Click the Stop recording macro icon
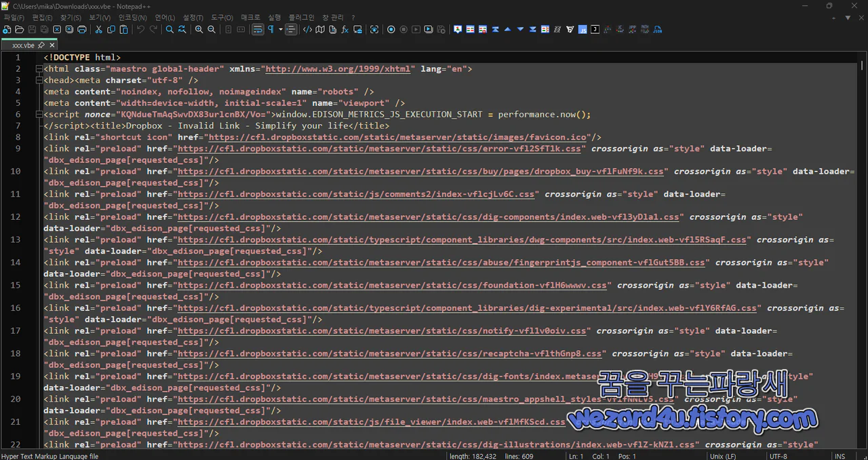This screenshot has width=868, height=460. 403,30
